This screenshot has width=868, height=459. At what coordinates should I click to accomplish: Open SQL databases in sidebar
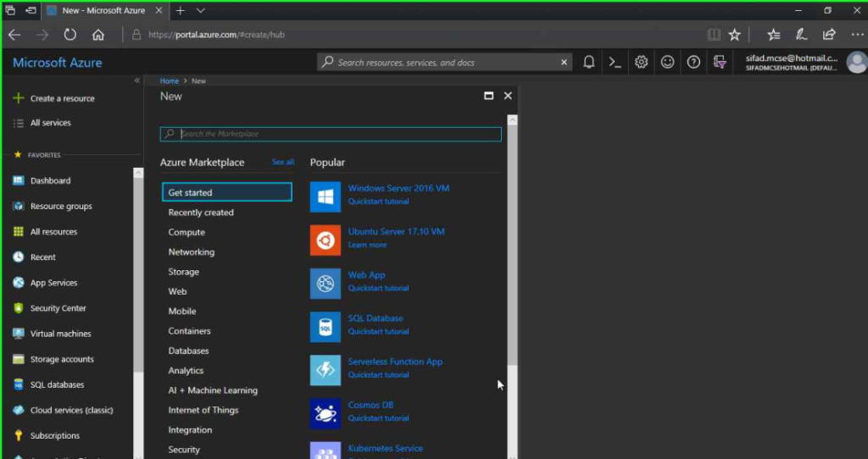tap(57, 384)
